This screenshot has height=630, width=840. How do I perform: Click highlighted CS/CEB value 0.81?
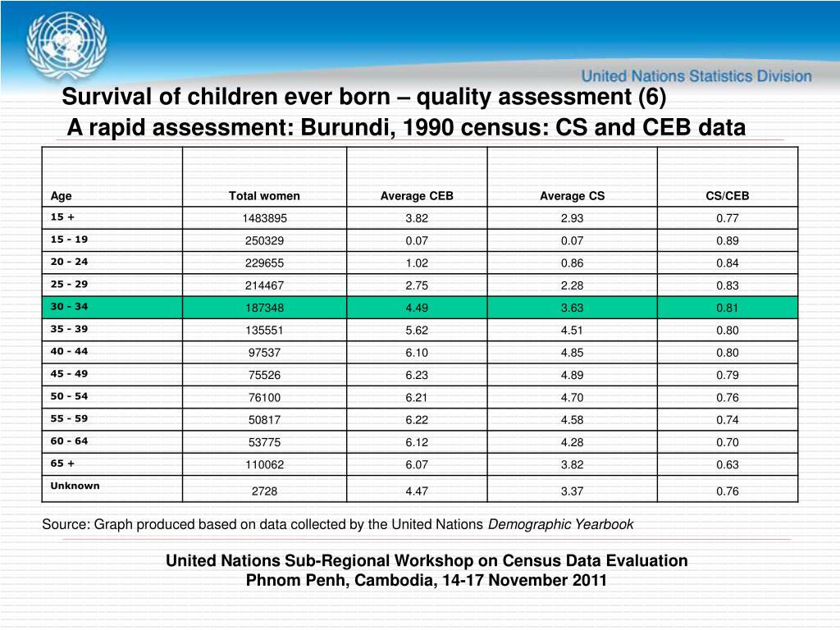coord(728,308)
